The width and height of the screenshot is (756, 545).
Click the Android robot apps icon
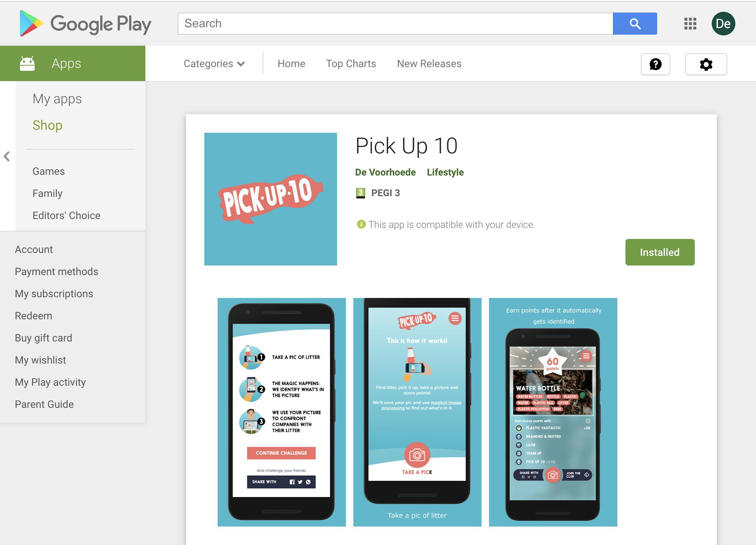[x=27, y=63]
